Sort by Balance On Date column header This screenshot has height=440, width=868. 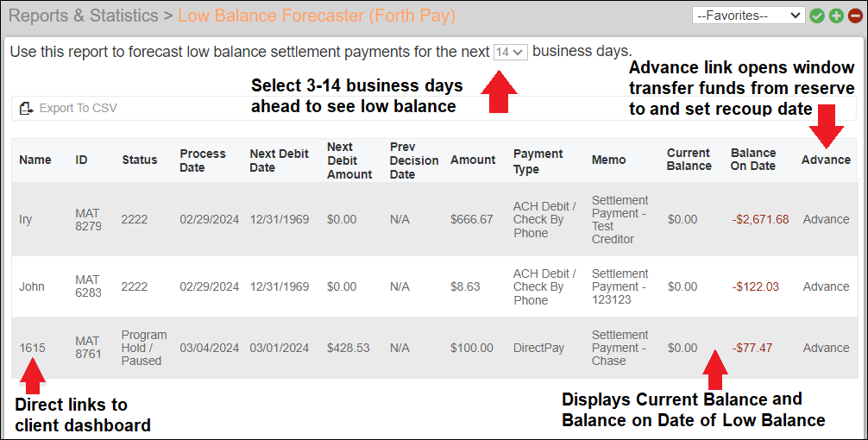(x=753, y=160)
